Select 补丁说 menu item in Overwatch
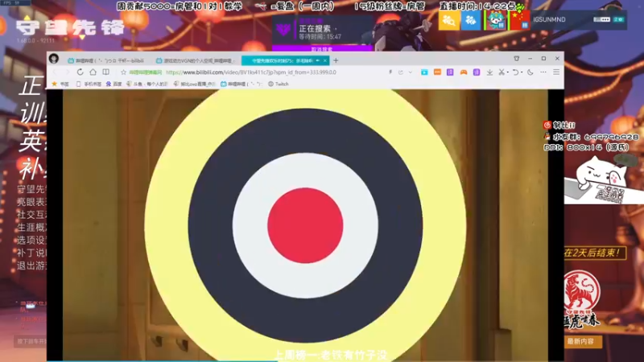The height and width of the screenshot is (362, 644). 31,253
